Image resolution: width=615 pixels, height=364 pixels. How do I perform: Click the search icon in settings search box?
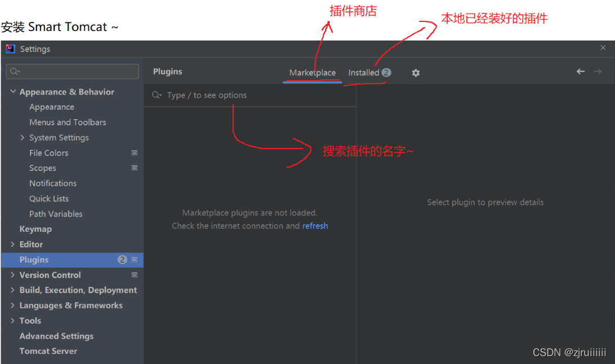15,71
